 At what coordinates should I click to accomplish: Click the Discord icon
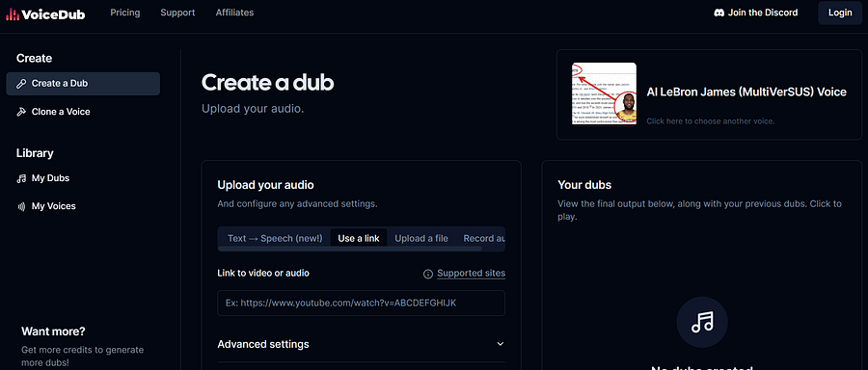coord(719,13)
